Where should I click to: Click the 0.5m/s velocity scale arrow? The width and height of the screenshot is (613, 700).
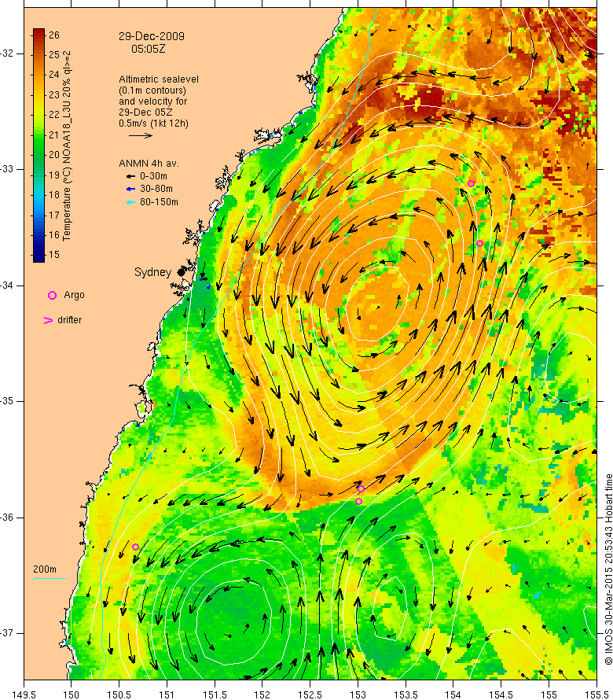pos(141,135)
